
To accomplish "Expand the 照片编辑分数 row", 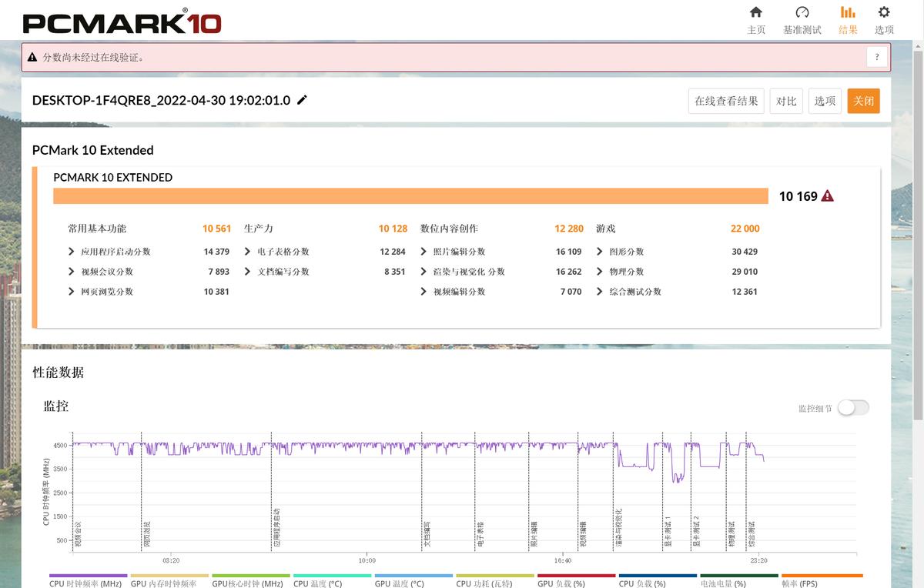I will 424,252.
